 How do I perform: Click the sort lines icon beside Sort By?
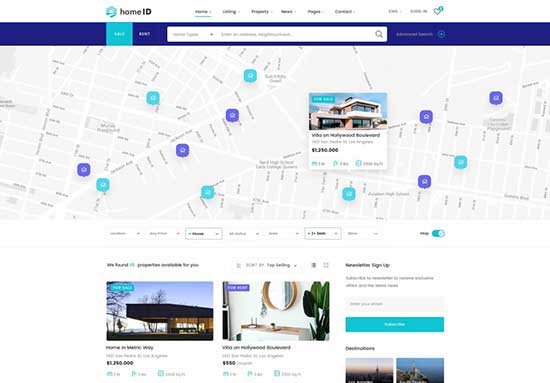239,266
